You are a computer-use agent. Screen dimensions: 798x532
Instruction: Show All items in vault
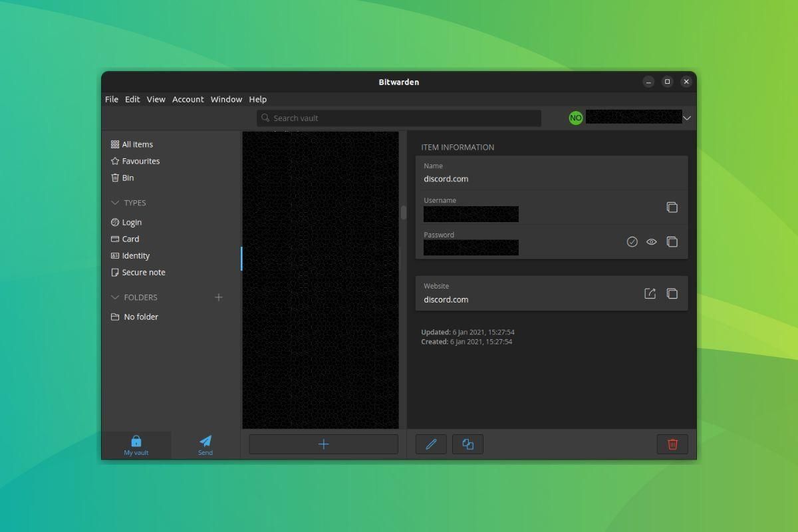tap(132, 144)
